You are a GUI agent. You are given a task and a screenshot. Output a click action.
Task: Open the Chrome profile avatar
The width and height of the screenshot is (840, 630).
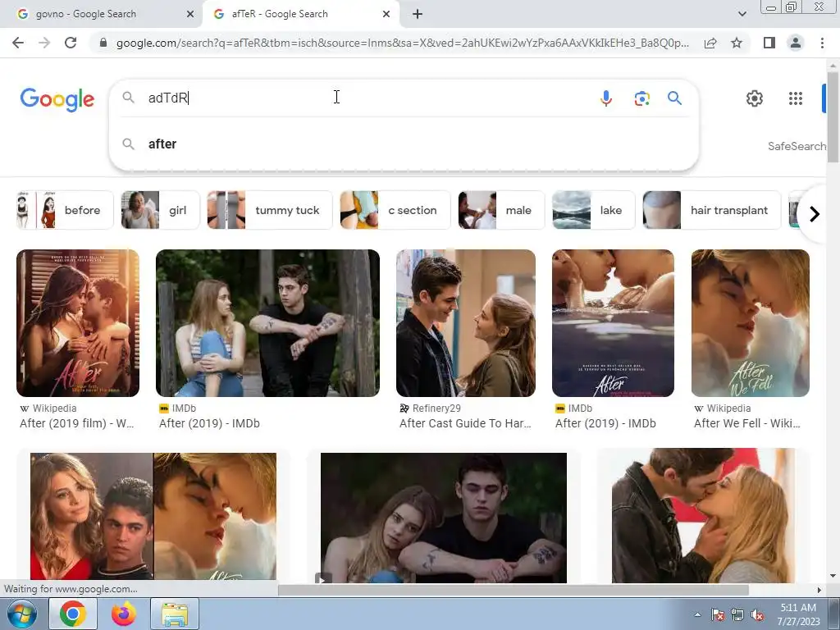(x=796, y=43)
